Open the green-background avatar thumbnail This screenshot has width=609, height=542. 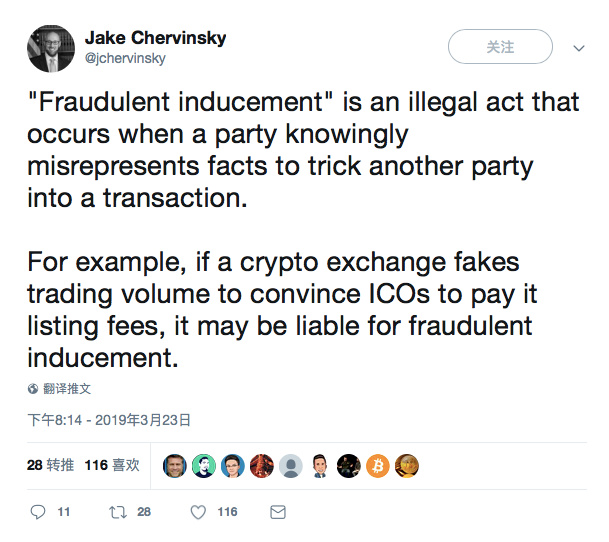pyautogui.click(x=204, y=465)
